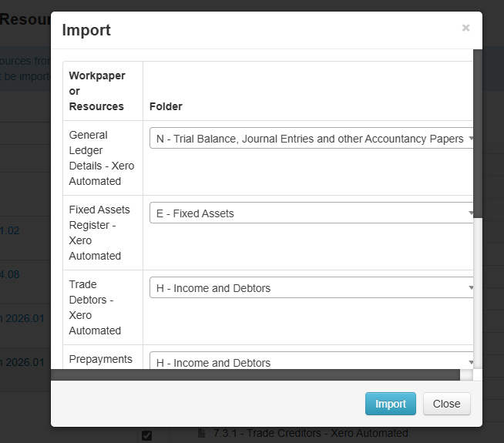Viewport: 504px width, 443px height.
Task: Toggle the checkbox beside Trade Creditors row
Action: (146, 435)
